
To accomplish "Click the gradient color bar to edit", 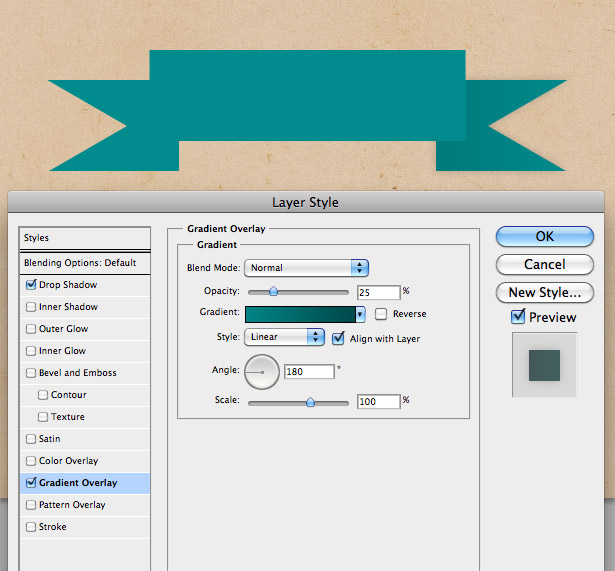I will (300, 315).
